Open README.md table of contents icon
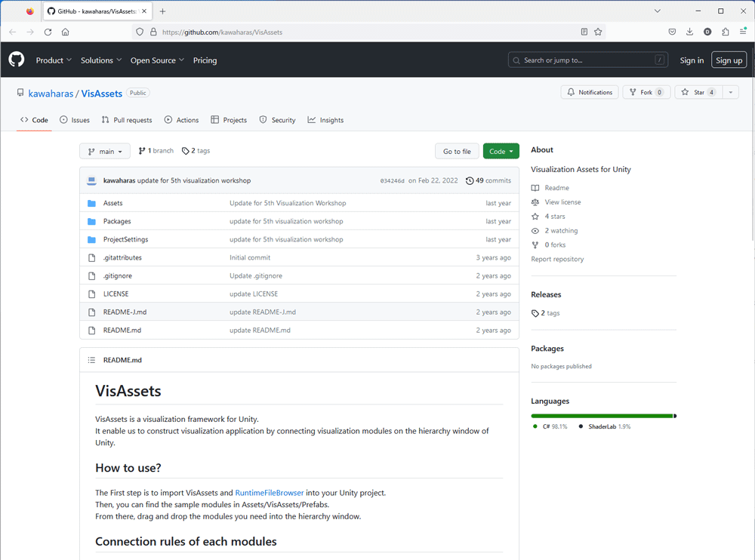Viewport: 755px width, 560px height. (x=91, y=360)
